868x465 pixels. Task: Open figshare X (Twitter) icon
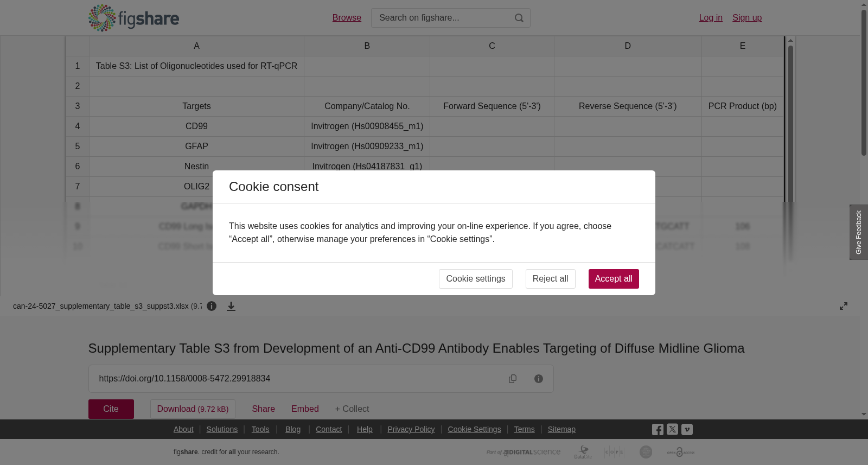(672, 430)
